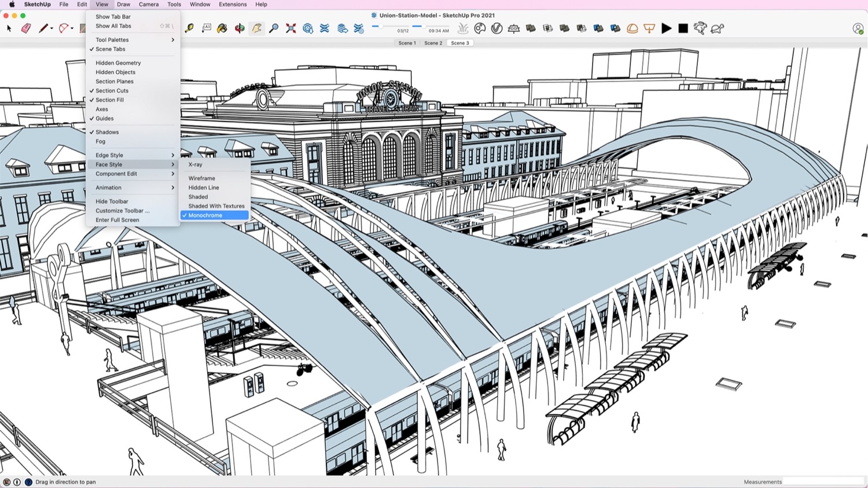This screenshot has width=868, height=488.
Task: Select the Orbit tool
Action: (240, 28)
